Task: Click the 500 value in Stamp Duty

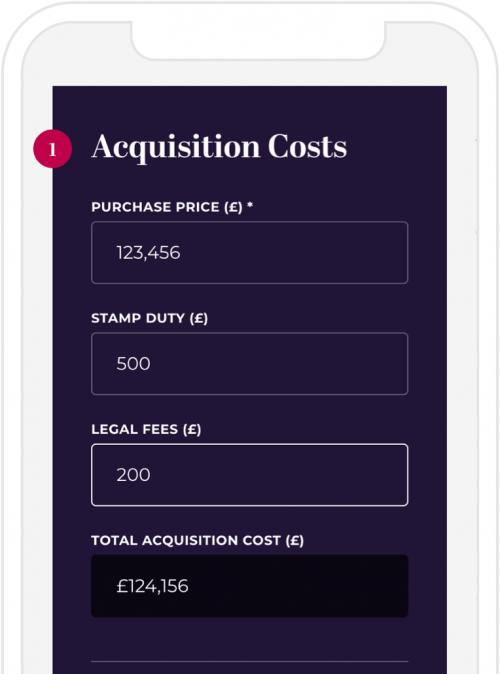Action: pos(133,364)
